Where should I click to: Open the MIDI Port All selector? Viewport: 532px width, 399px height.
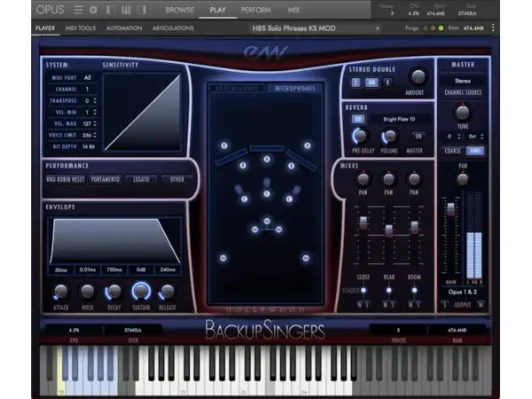88,78
